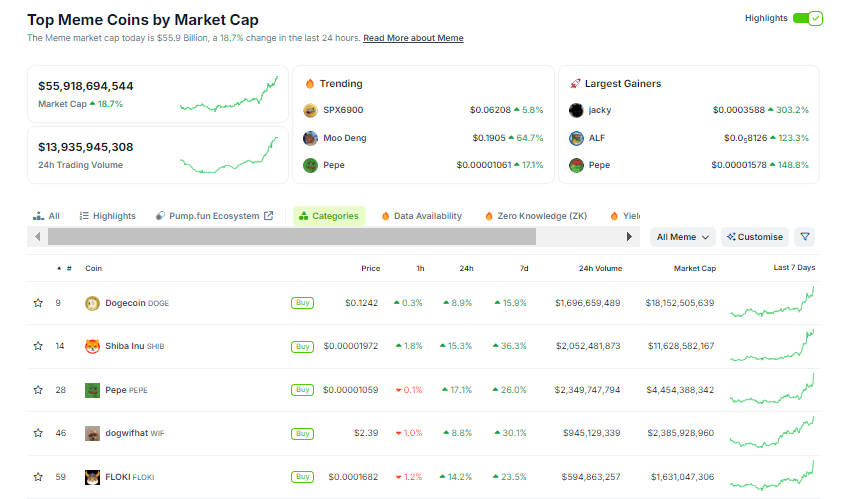
Task: Click Buy for dogwifhat
Action: (302, 433)
